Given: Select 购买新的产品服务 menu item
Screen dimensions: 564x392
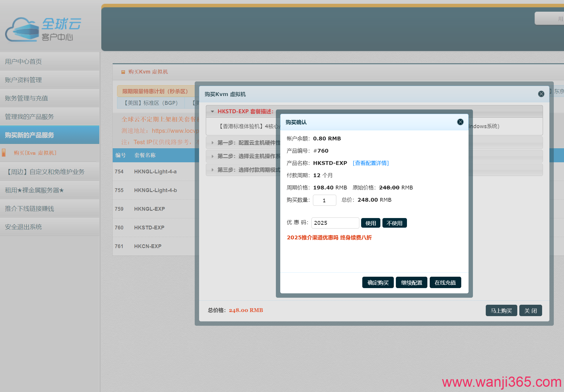Looking at the screenshot, I should (x=50, y=135).
